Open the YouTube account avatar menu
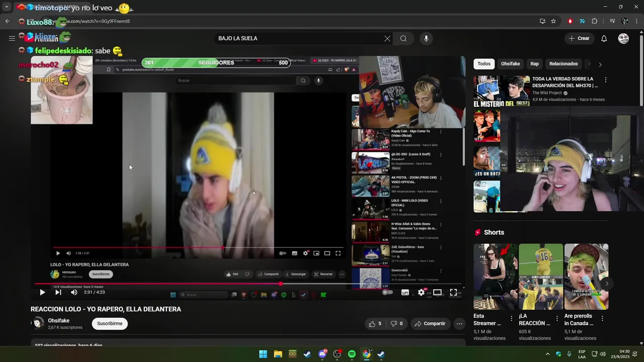 click(x=623, y=39)
